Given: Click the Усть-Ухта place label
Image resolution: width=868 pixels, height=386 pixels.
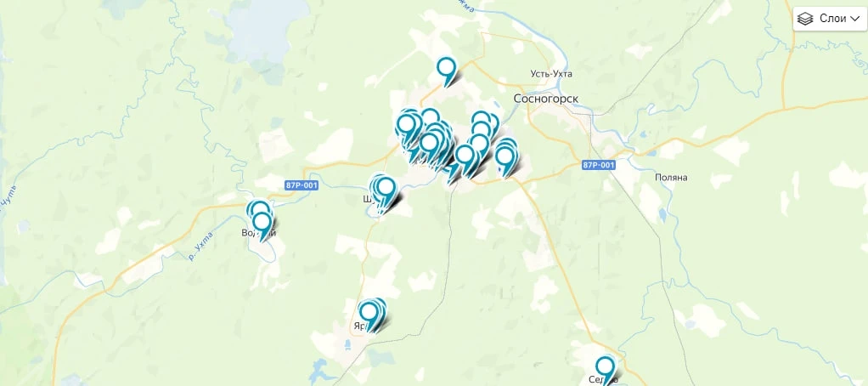Looking at the screenshot, I should 551,74.
